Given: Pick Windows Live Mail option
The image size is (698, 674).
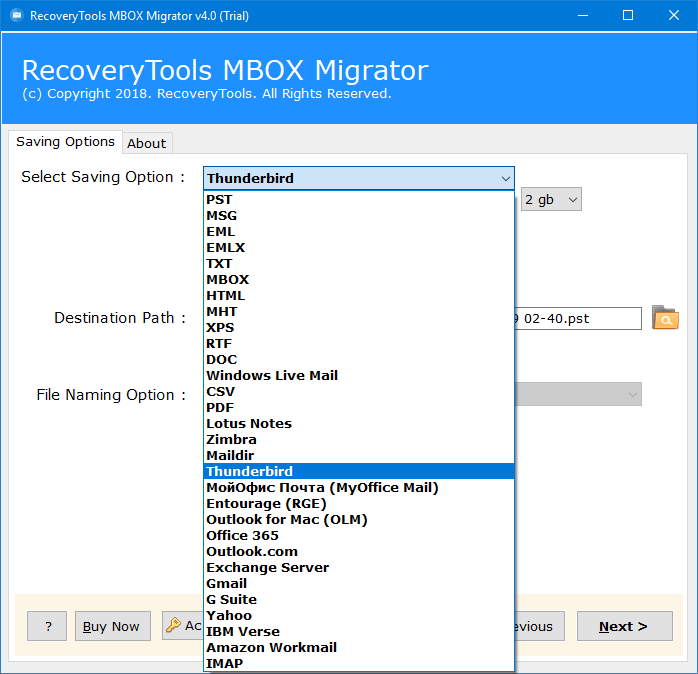Looking at the screenshot, I should tap(359, 376).
